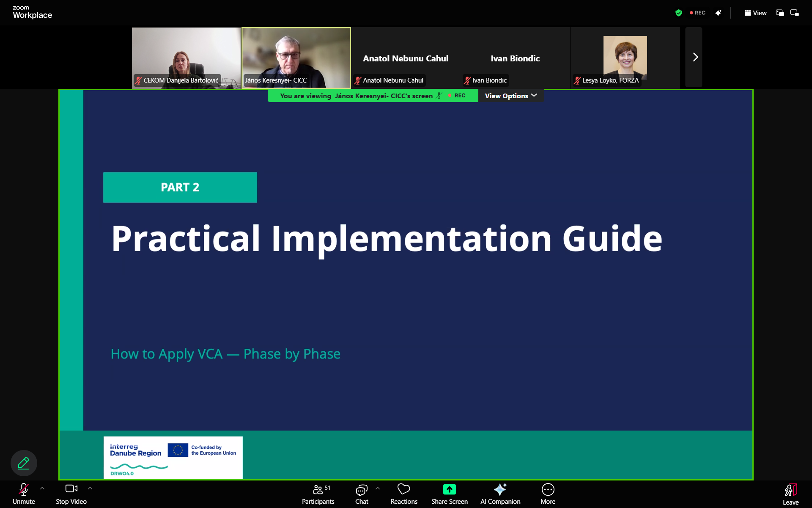Launch AI Companion

pyautogui.click(x=500, y=494)
